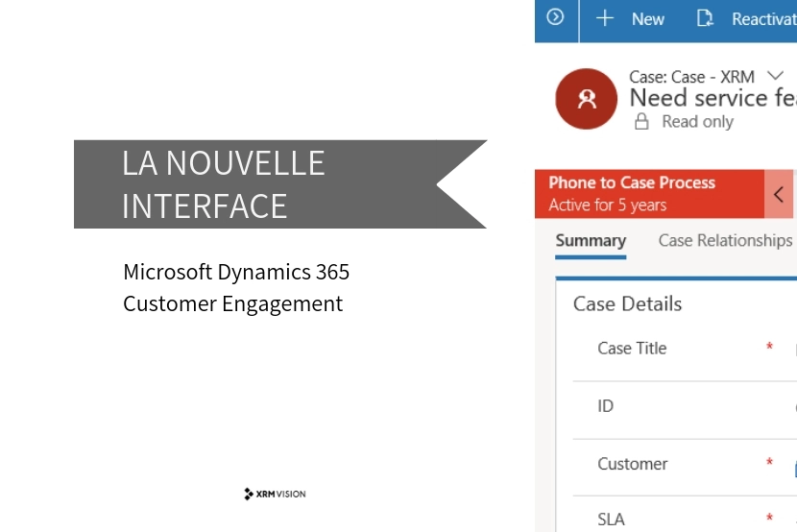Click the XRM Vision logo
797x532 pixels.
pyautogui.click(x=275, y=494)
